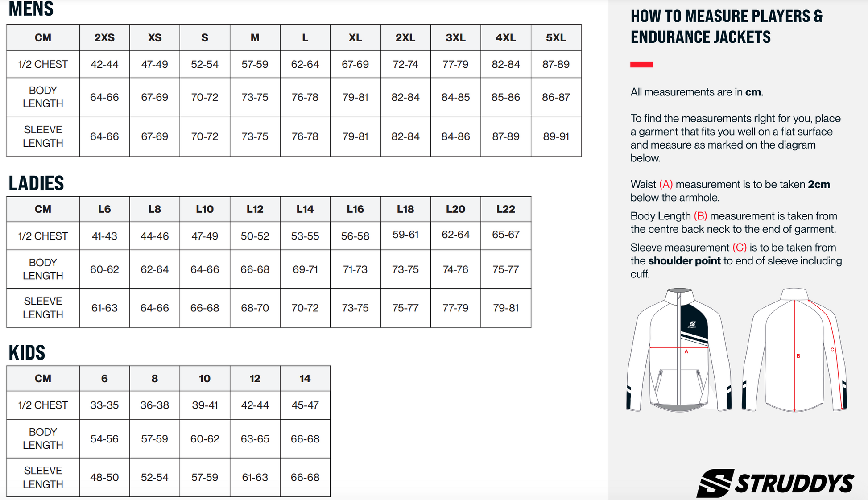Click the Ladies L6 half chest 41-43

tap(104, 236)
